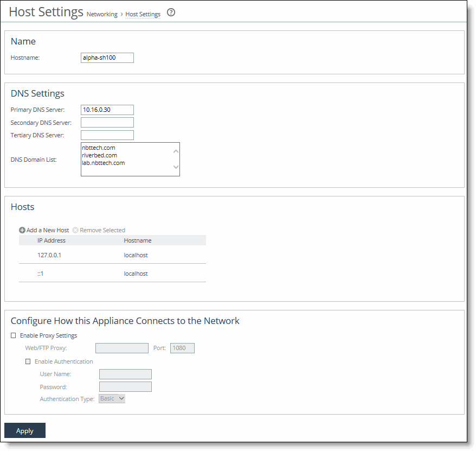Click the Add a New Host plus icon

point(22,230)
